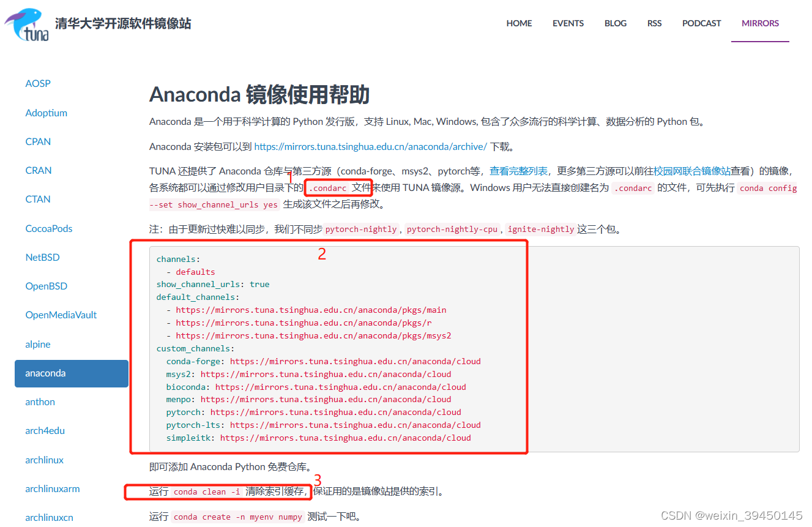Click the conda config inline command text
The image size is (812, 527).
tap(768, 188)
